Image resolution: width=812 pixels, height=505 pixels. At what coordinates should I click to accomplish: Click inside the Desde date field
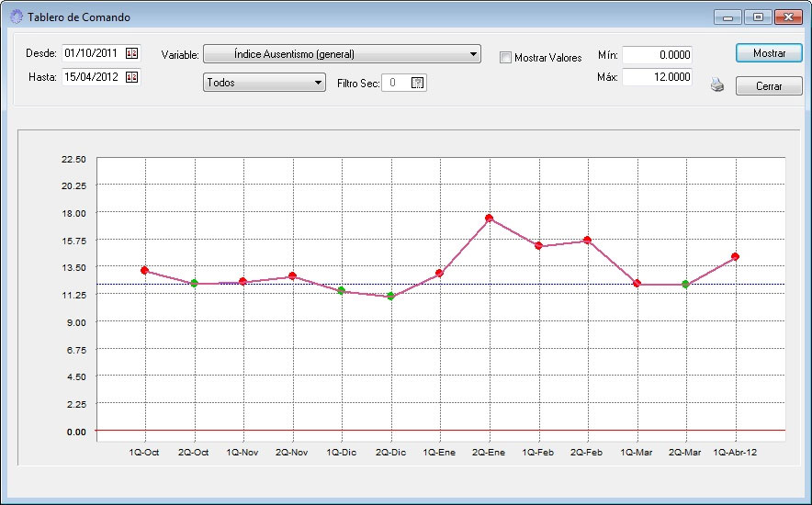(x=92, y=54)
